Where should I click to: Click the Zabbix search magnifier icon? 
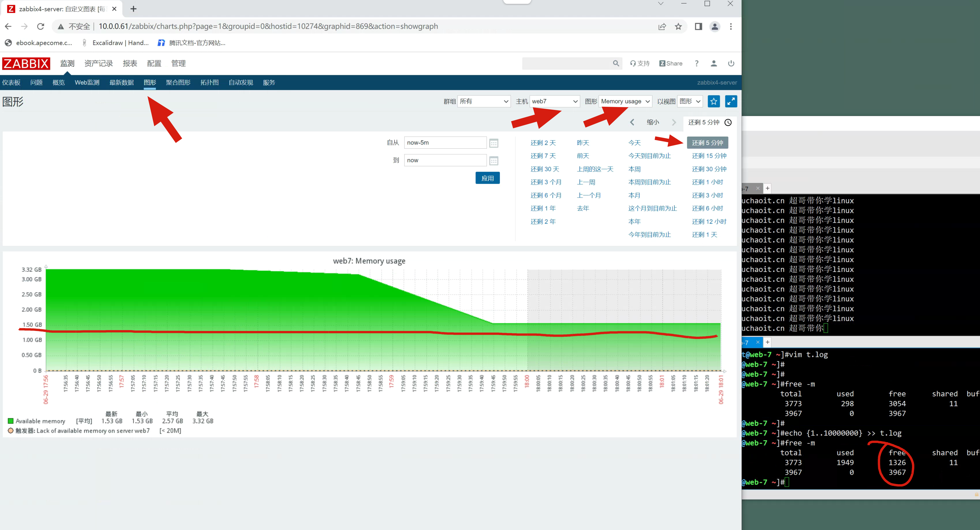[x=616, y=63]
